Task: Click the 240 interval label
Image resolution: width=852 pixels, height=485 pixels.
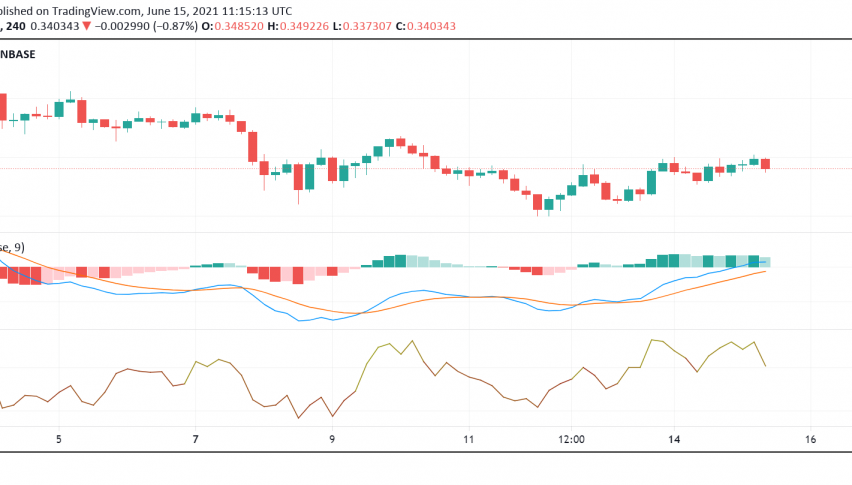Action: click(x=16, y=26)
